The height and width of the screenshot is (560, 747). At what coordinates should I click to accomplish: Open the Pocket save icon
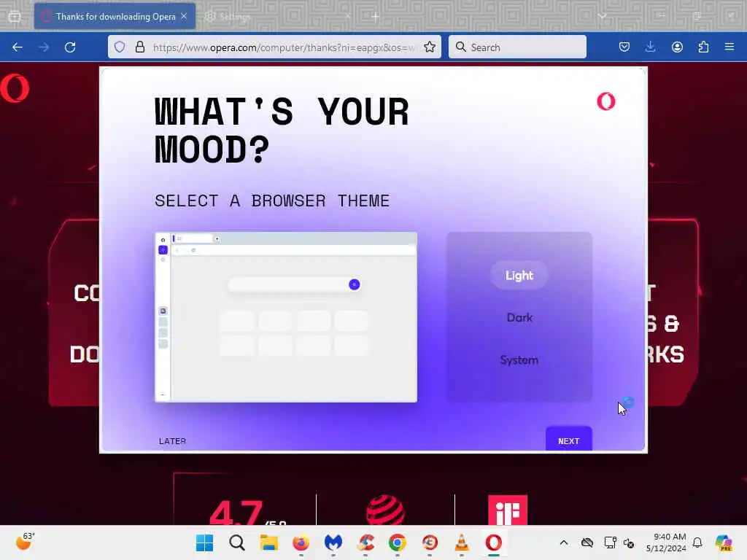(x=624, y=47)
